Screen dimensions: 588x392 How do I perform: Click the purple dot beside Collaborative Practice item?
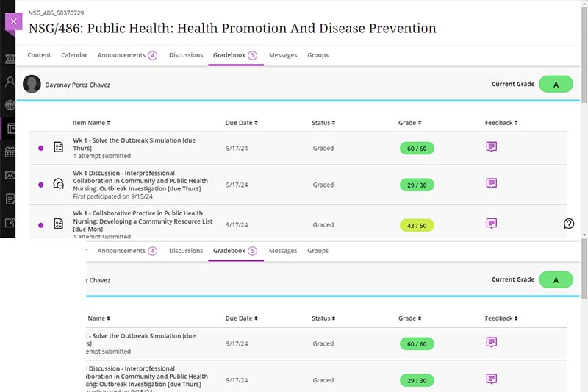41,225
